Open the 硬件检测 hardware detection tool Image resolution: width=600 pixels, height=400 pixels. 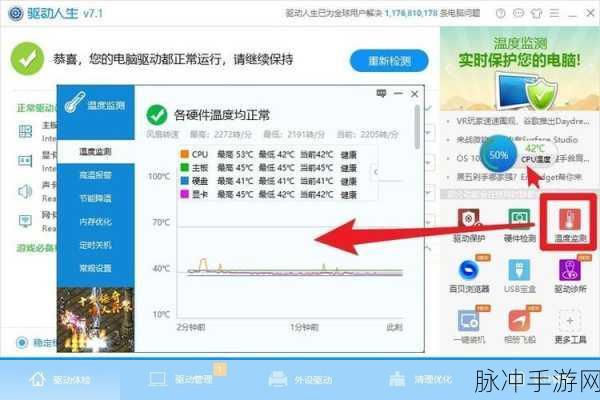(x=519, y=225)
